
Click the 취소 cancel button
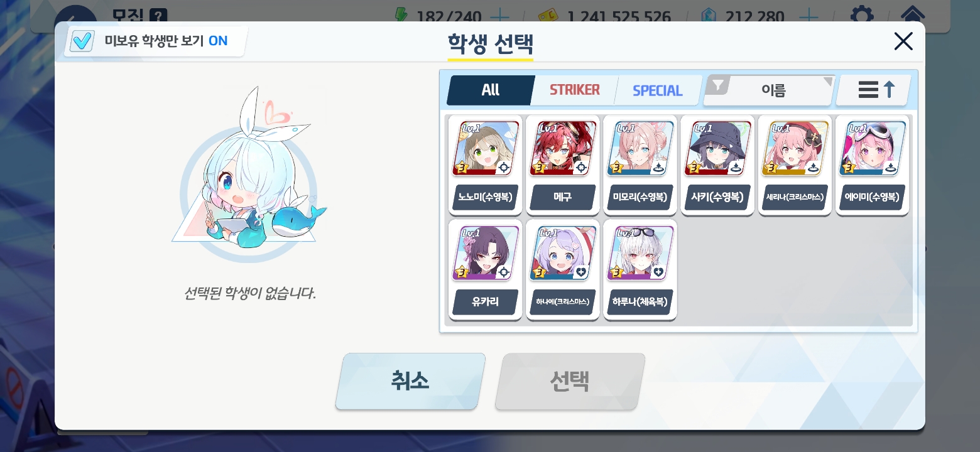[410, 381]
